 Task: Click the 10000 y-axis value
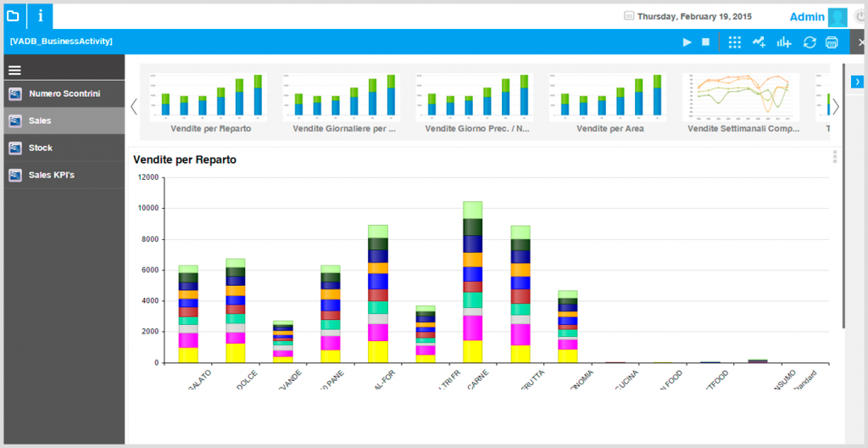click(149, 209)
